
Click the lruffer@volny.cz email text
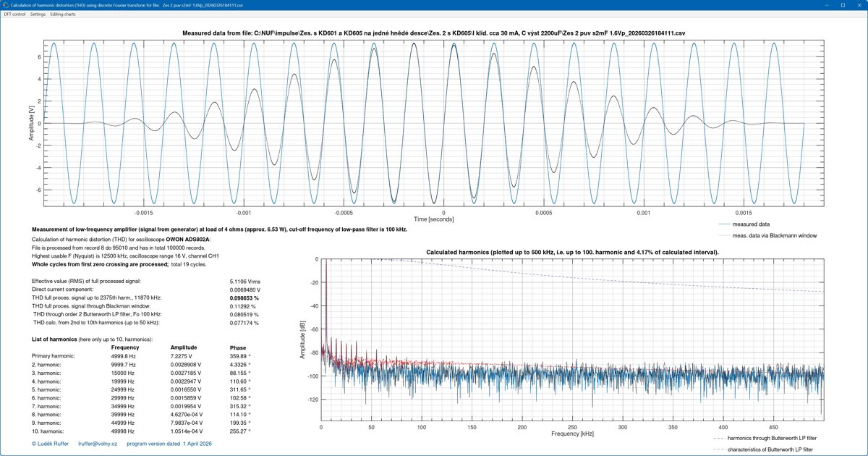[x=98, y=443]
